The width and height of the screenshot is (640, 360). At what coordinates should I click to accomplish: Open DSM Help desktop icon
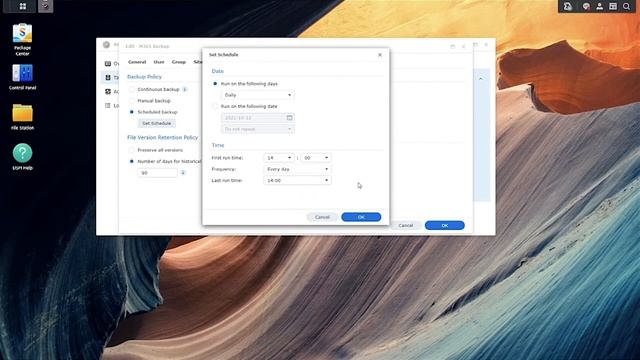pos(22,157)
